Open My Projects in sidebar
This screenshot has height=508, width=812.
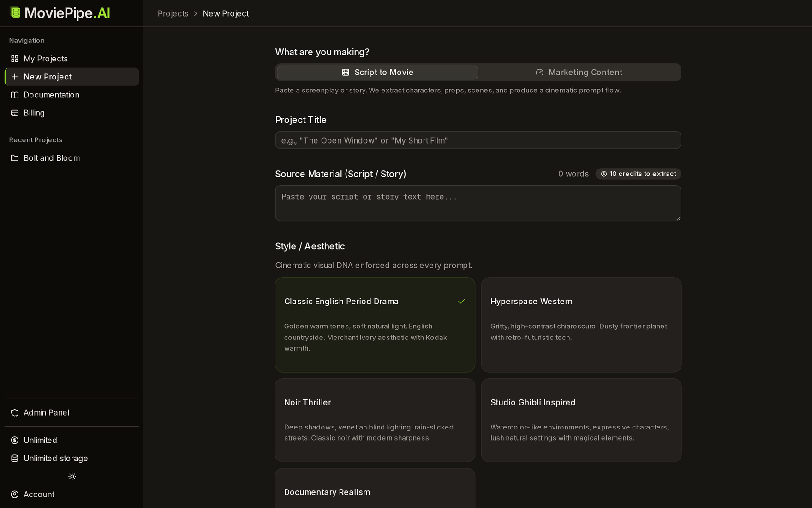pyautogui.click(x=72, y=59)
